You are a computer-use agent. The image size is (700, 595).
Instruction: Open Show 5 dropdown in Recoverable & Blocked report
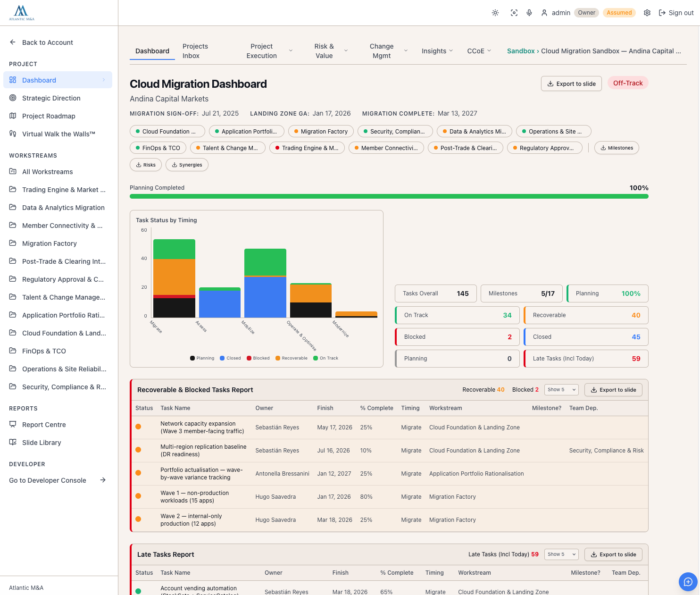(x=561, y=390)
